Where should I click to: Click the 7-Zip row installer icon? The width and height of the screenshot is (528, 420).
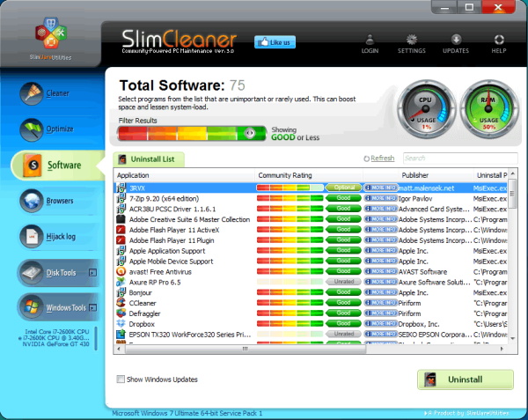coord(121,198)
